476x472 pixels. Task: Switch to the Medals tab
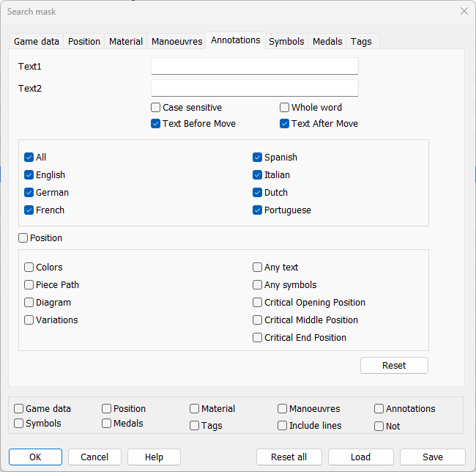coord(327,41)
